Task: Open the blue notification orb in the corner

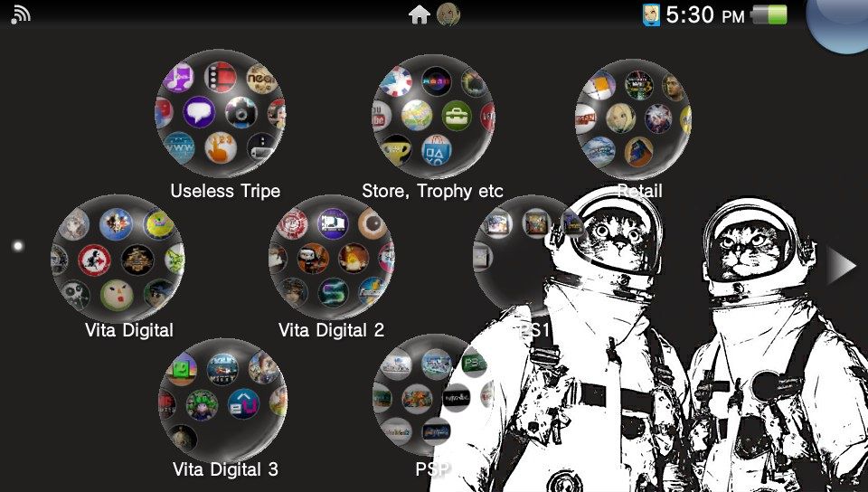Action: click(x=839, y=22)
